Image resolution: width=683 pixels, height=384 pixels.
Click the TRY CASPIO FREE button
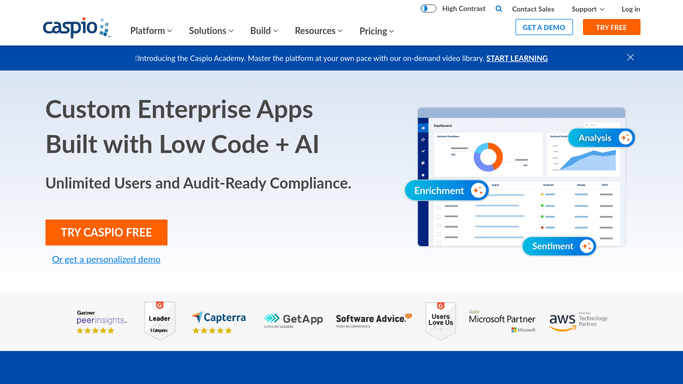[x=106, y=232]
